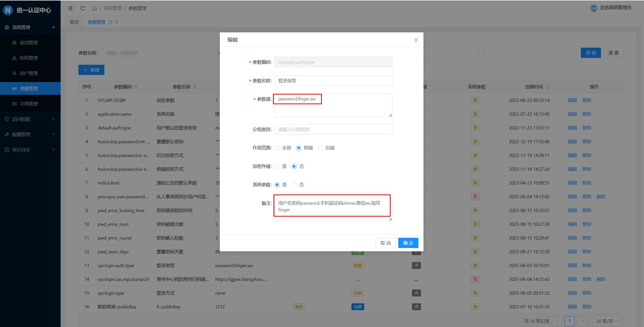Click the sidebar collapse menu icon
Viewport: 644px width, 327px height.
(x=71, y=8)
